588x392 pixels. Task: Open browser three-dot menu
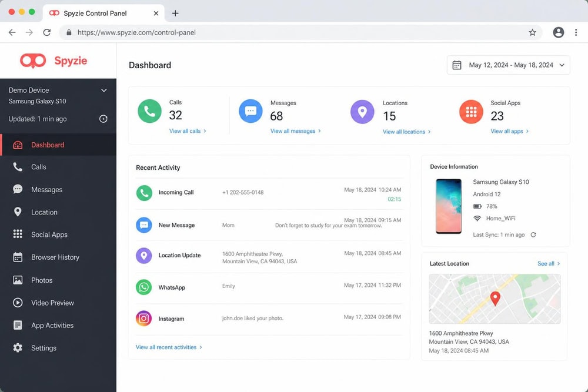coord(576,32)
